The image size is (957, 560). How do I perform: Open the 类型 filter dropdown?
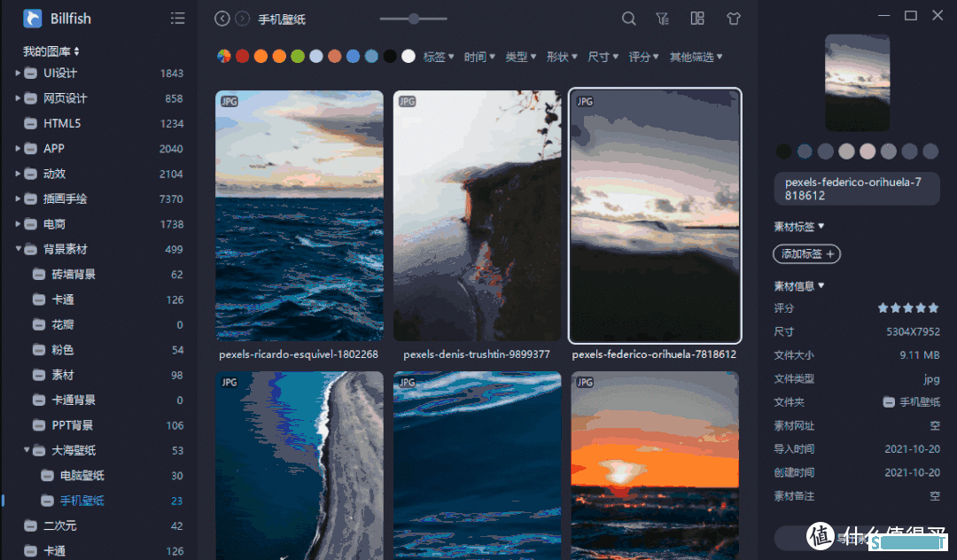[521, 57]
